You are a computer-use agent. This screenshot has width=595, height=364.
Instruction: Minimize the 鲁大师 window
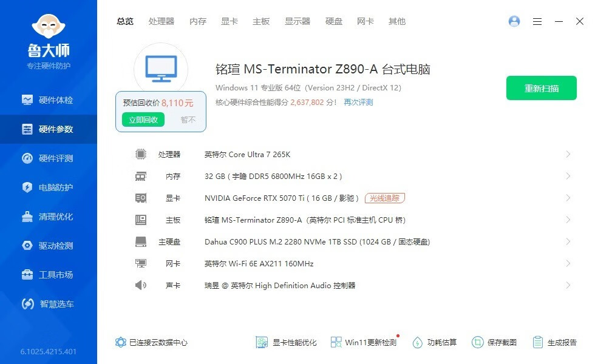pos(559,22)
